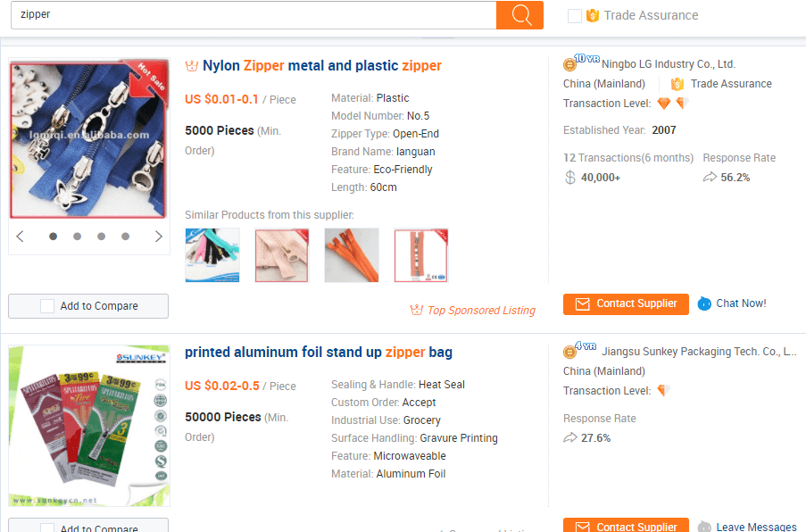Screen dimensions: 806x532
Task: Enable the Trade Assurance filter checkbox
Action: tap(575, 16)
